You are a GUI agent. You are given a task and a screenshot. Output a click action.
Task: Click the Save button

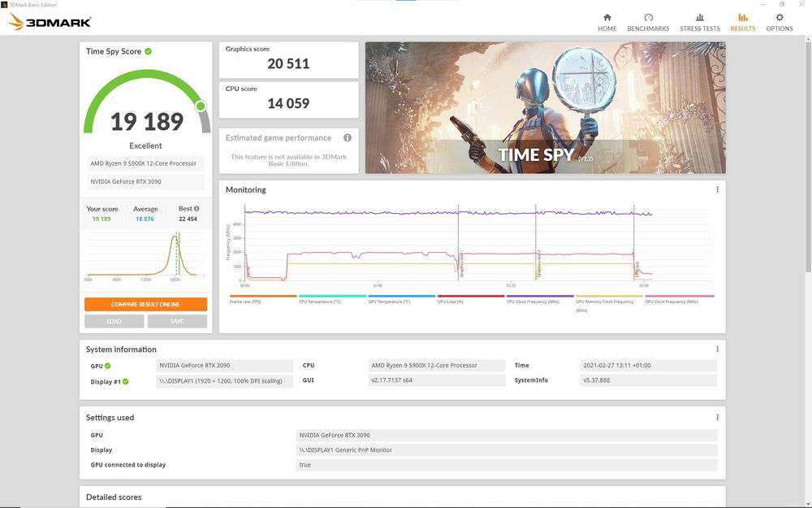[x=177, y=321]
